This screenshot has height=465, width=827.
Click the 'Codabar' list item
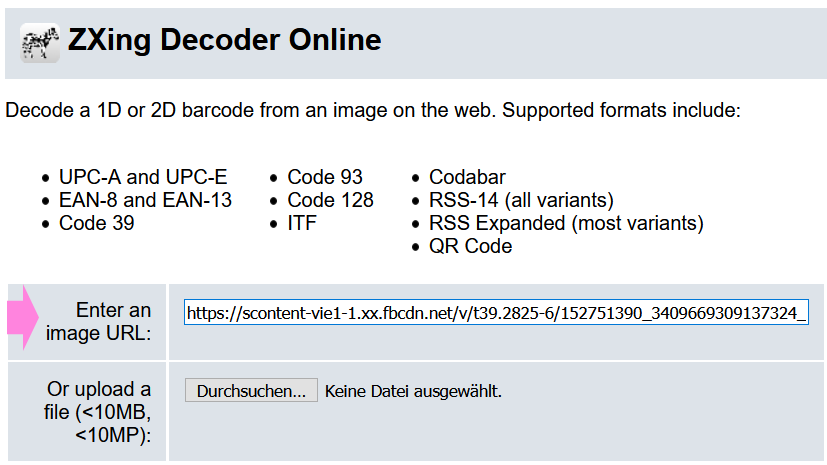click(x=467, y=177)
